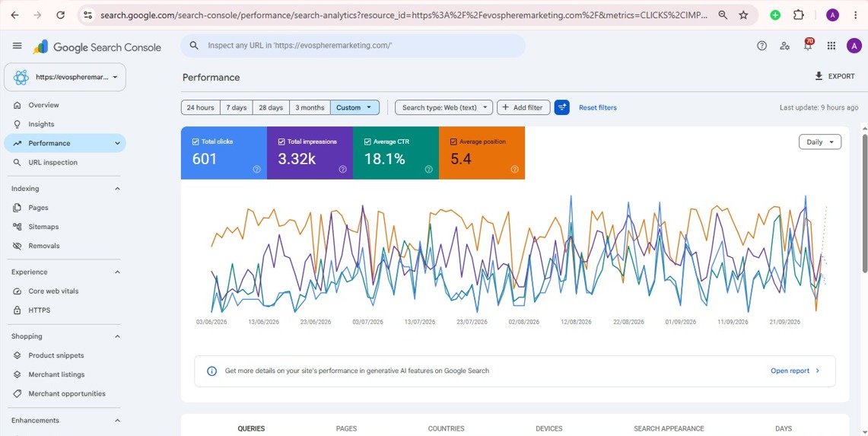Open URL inspection in the sidebar

[x=65, y=162]
